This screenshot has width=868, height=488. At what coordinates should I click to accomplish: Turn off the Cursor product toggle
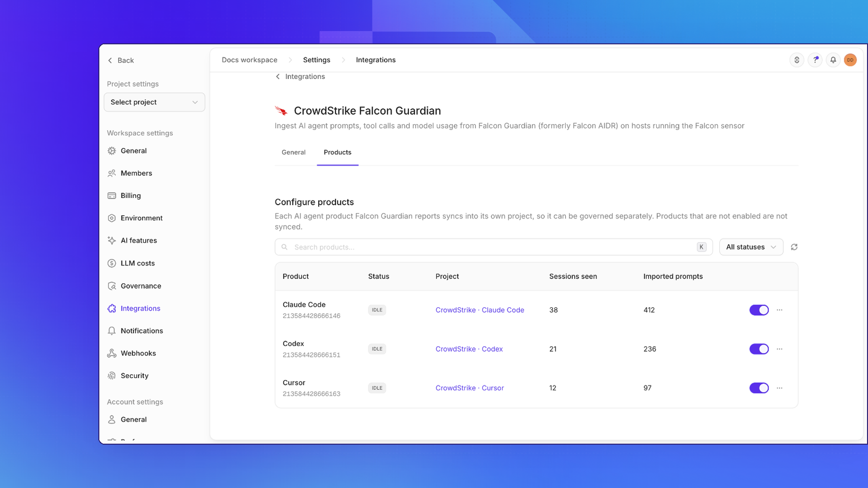pyautogui.click(x=759, y=388)
